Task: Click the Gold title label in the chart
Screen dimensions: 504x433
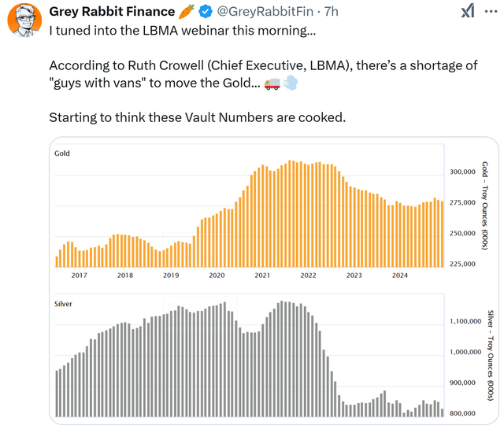Action: [62, 154]
